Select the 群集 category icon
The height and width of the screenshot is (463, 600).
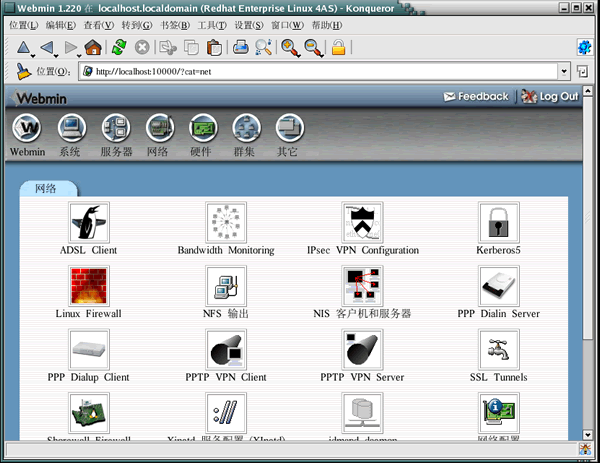(246, 128)
